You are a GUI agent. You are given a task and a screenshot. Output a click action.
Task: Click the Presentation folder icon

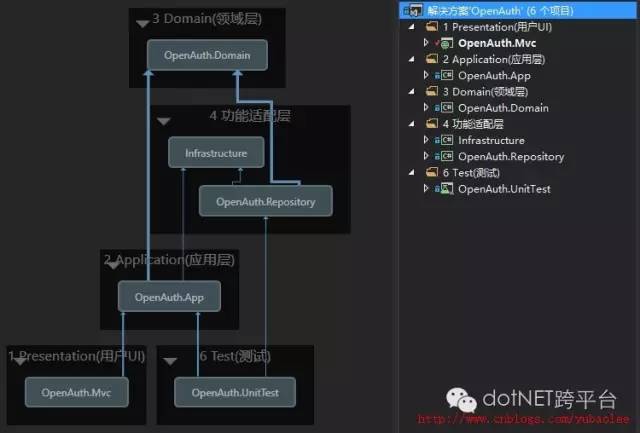[432, 27]
